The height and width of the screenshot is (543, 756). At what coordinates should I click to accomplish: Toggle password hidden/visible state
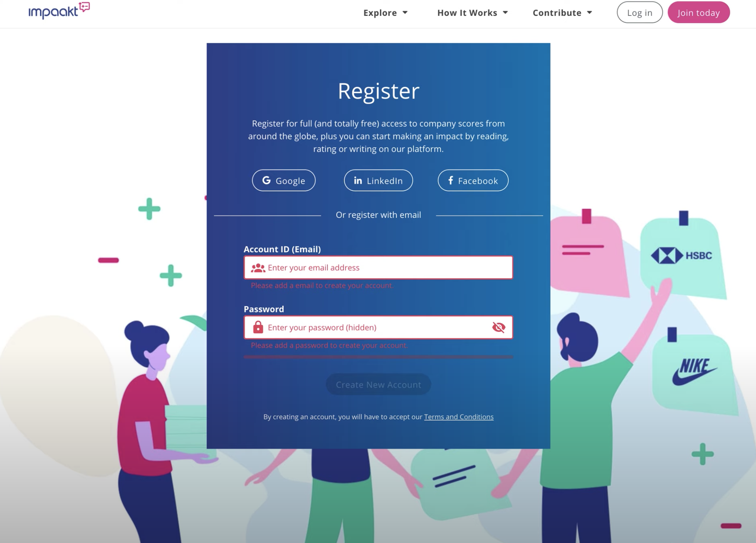point(499,327)
